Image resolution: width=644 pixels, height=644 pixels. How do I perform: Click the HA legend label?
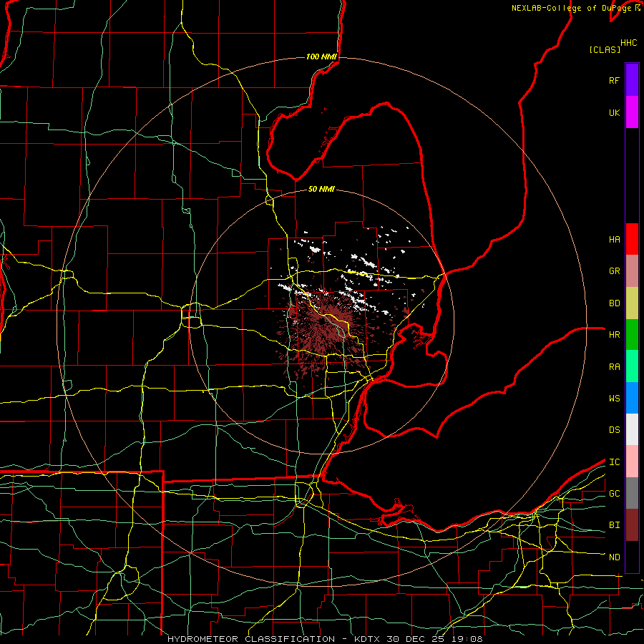pyautogui.click(x=614, y=240)
